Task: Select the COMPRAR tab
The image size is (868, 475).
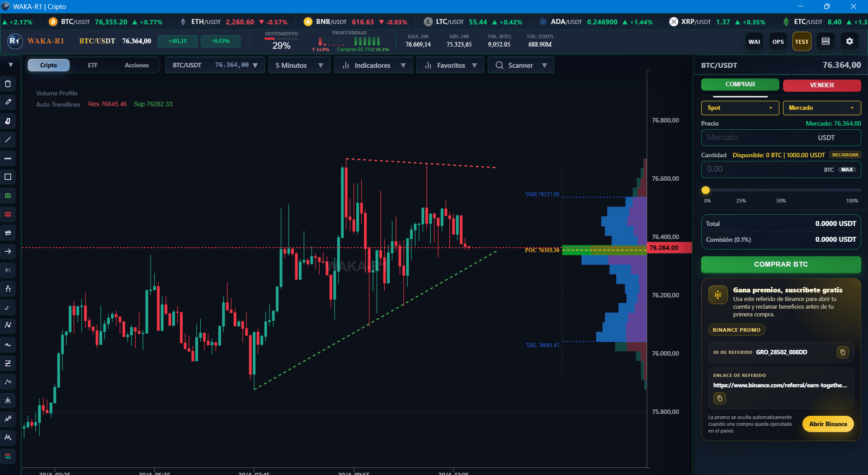Action: (x=740, y=85)
